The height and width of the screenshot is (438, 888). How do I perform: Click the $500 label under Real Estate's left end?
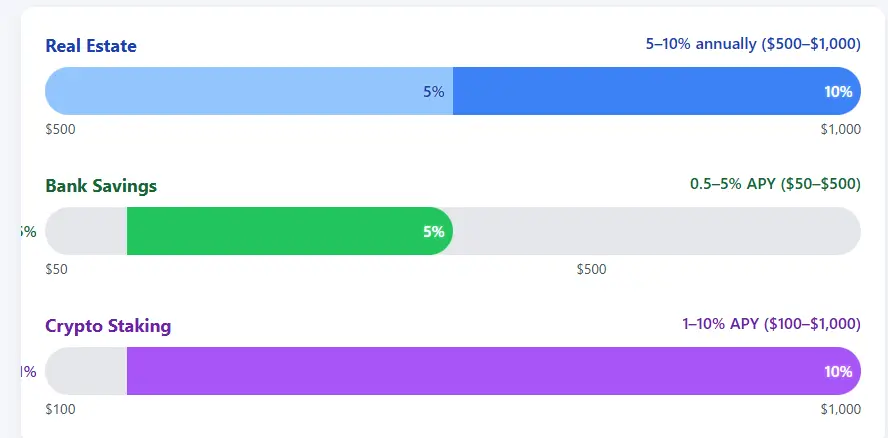(61, 129)
